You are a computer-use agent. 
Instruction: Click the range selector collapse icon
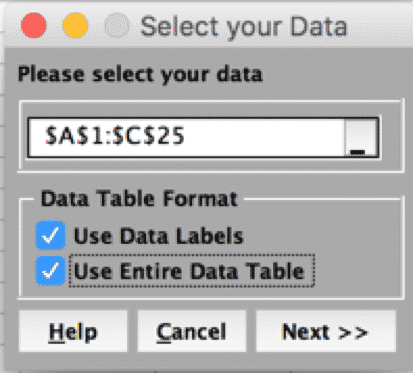pos(361,137)
